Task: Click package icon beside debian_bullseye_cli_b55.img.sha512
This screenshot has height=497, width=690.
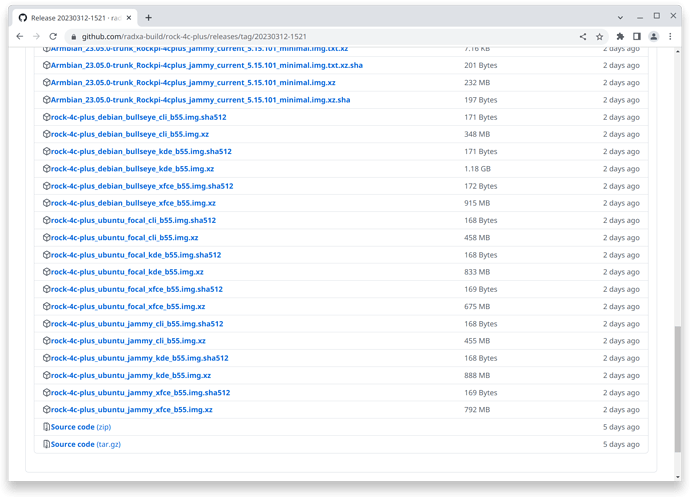Action: (x=46, y=117)
